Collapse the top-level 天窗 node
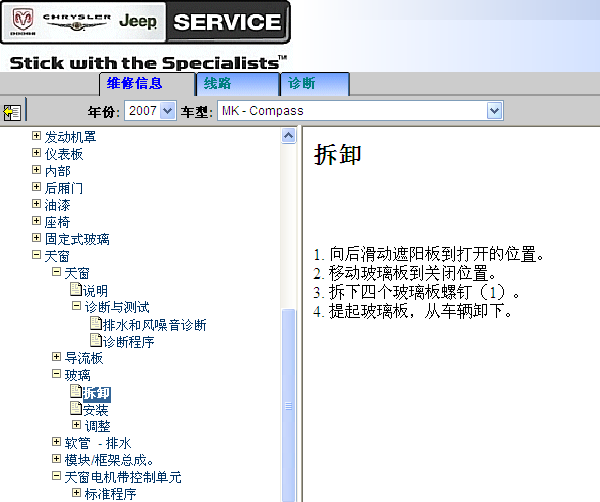 point(36,254)
